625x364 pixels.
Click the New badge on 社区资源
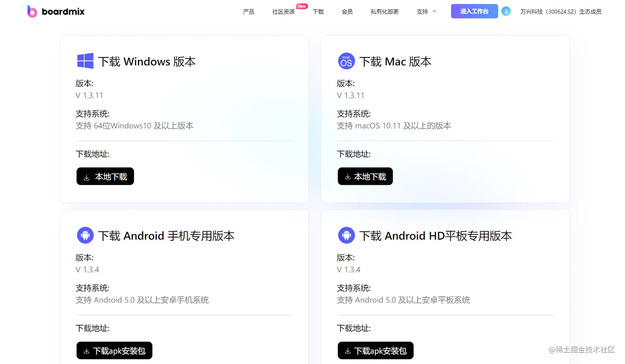302,6
